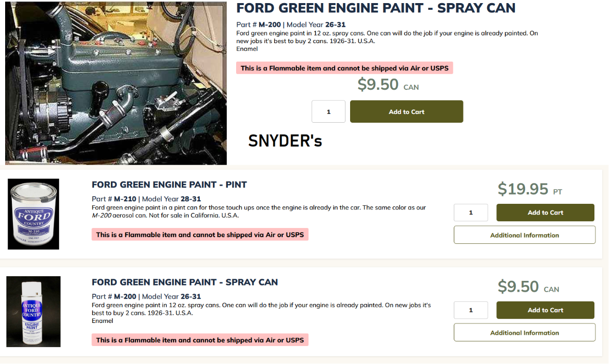616x364 pixels.
Task: Open Additional Information for the pint paint
Action: 524,235
